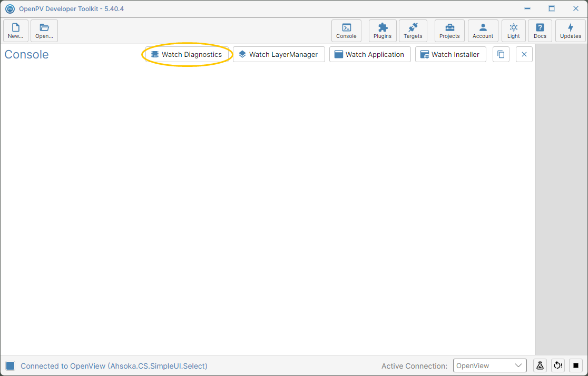The width and height of the screenshot is (588, 376).
Task: Click the Console heading text
Action: 27,54
